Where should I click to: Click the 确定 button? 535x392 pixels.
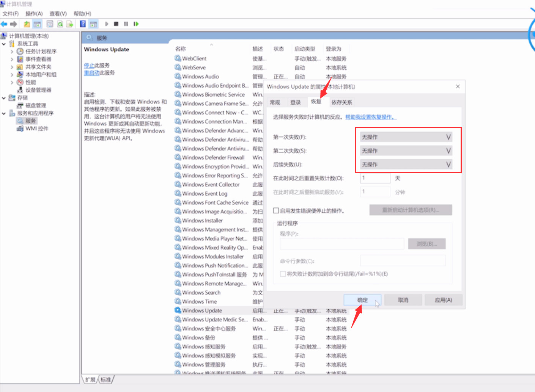click(362, 300)
